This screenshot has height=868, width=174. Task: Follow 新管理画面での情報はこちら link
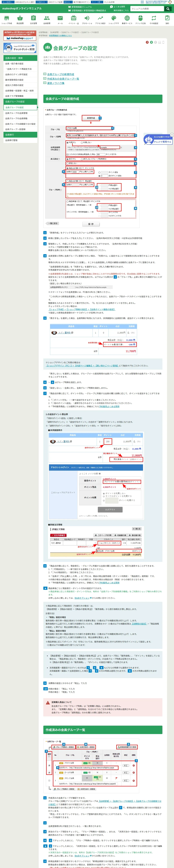coord(60,35)
